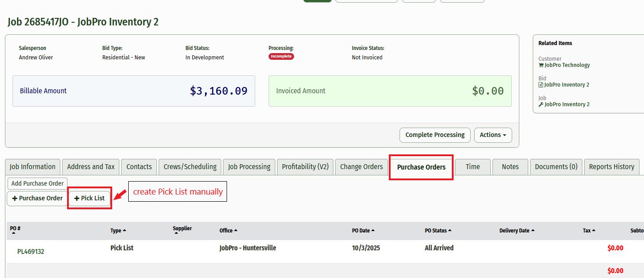The height and width of the screenshot is (278, 644).
Task: Click the + Pick List button
Action: click(89, 198)
